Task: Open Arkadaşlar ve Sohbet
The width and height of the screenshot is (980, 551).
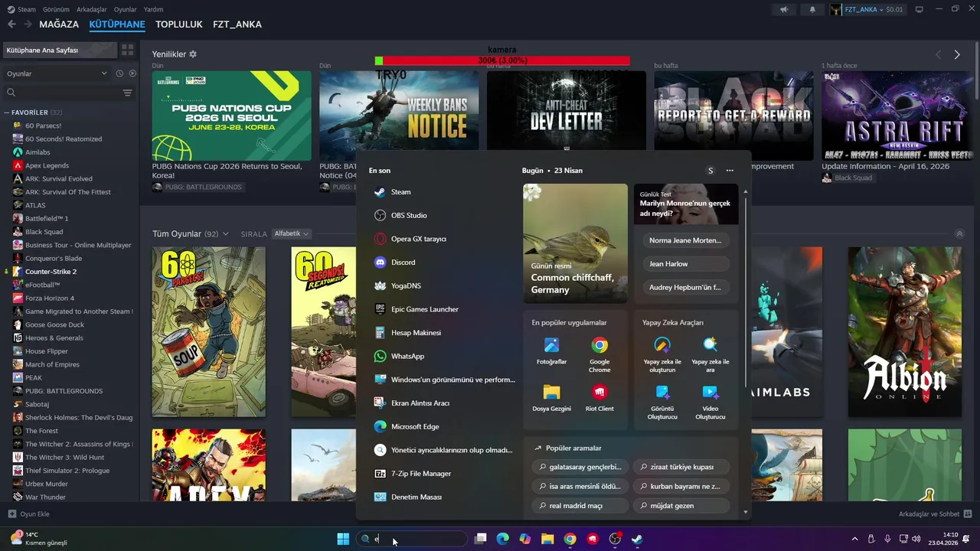Action: coord(935,514)
